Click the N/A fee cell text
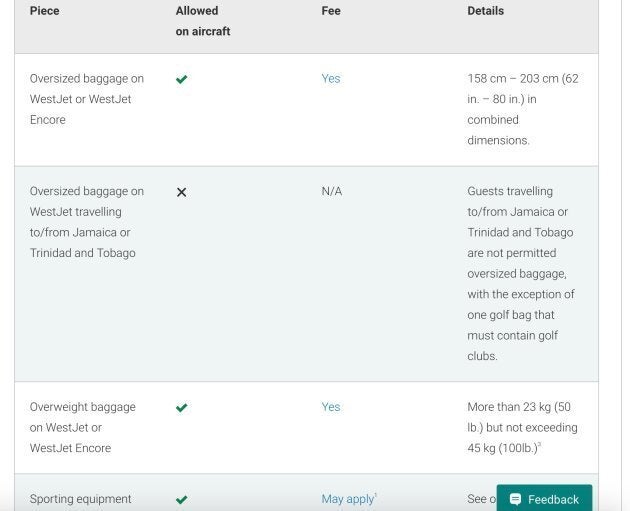Viewport: 630px width, 511px height. [x=332, y=191]
